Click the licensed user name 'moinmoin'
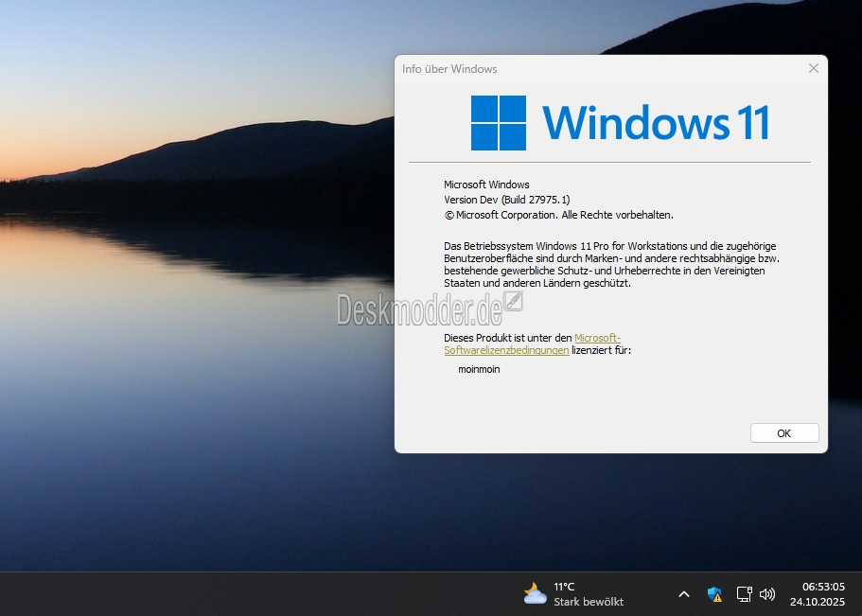862x616 pixels. (x=479, y=369)
